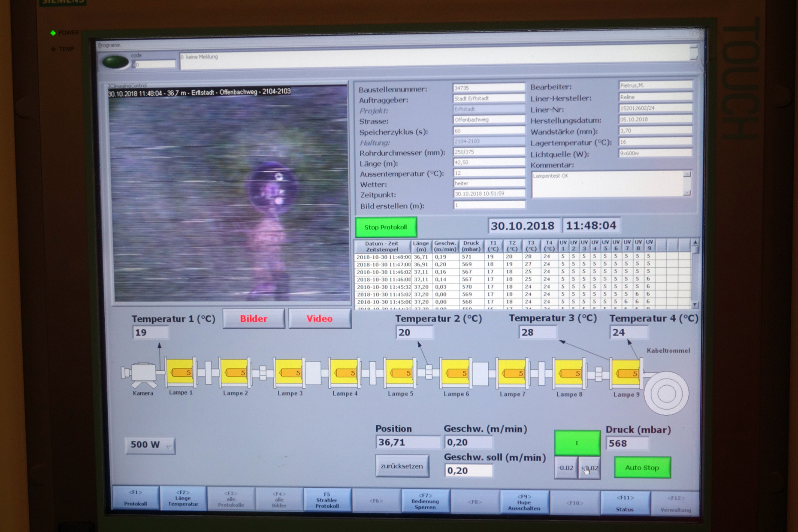Screen dimensions: 798x532
Task: Click the Lampe 5 lamp icon
Action: (399, 372)
